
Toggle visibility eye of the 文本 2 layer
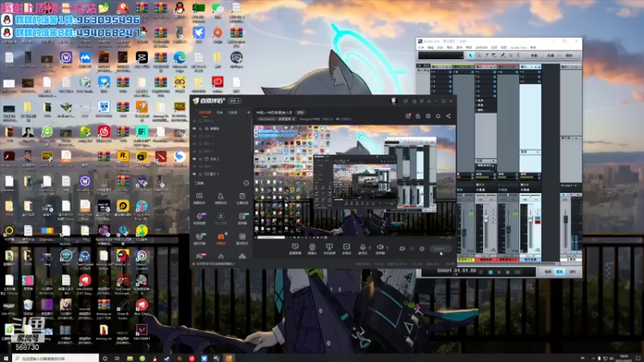pos(195,158)
